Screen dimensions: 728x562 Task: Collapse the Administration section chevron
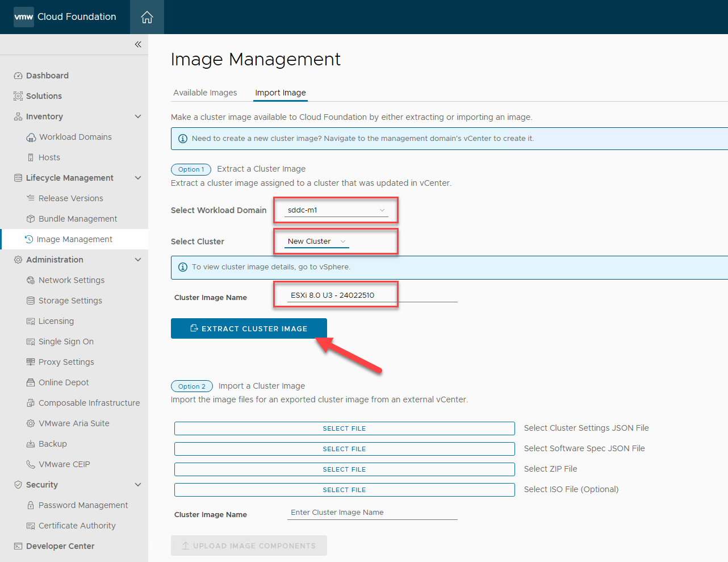pyautogui.click(x=138, y=260)
